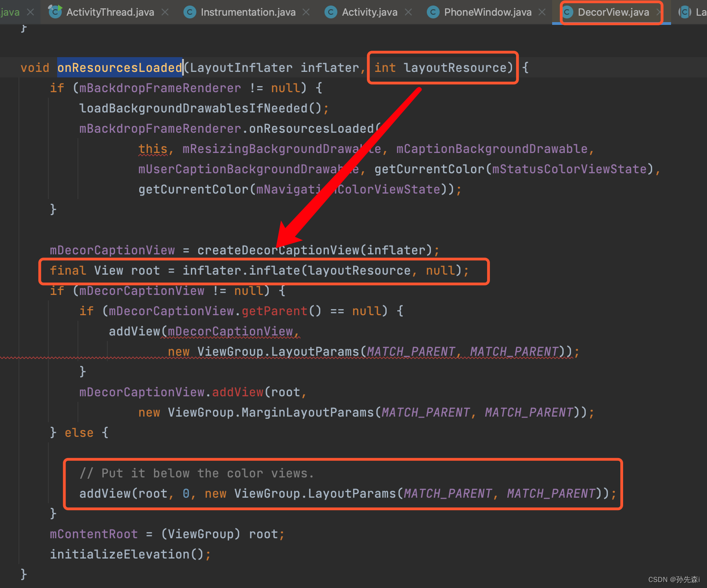Click 'LayoutInflater' parameter type
The height and width of the screenshot is (588, 707).
[x=241, y=68]
